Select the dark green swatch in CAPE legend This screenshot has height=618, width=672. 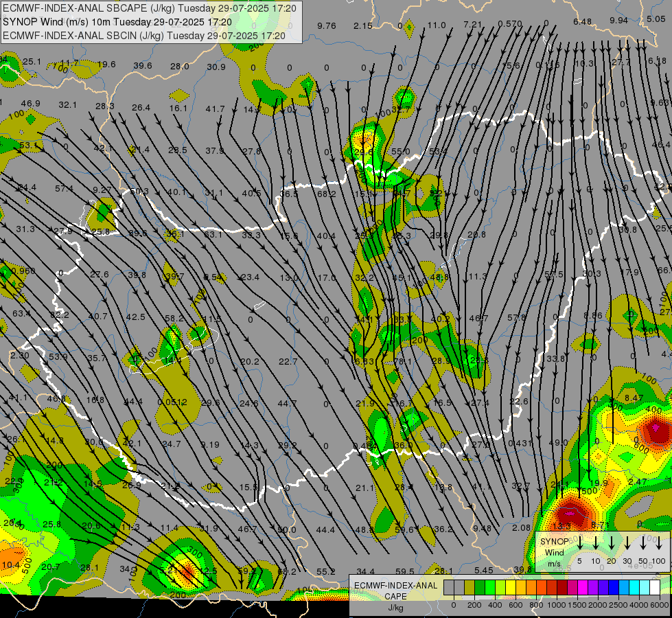[480, 588]
